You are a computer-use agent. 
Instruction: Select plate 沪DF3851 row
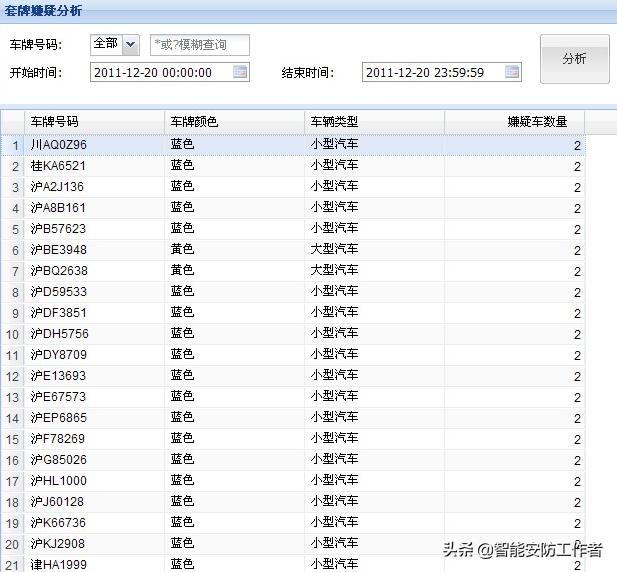[x=293, y=313]
